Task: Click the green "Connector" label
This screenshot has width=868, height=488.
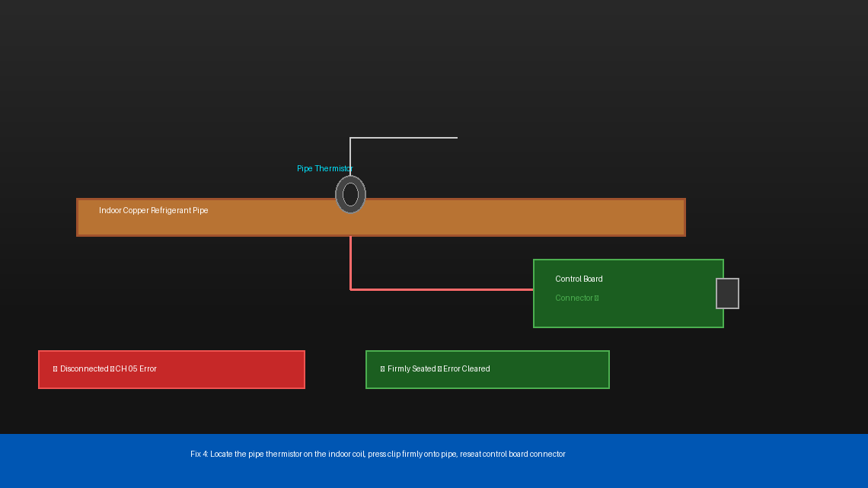Action: click(x=573, y=298)
